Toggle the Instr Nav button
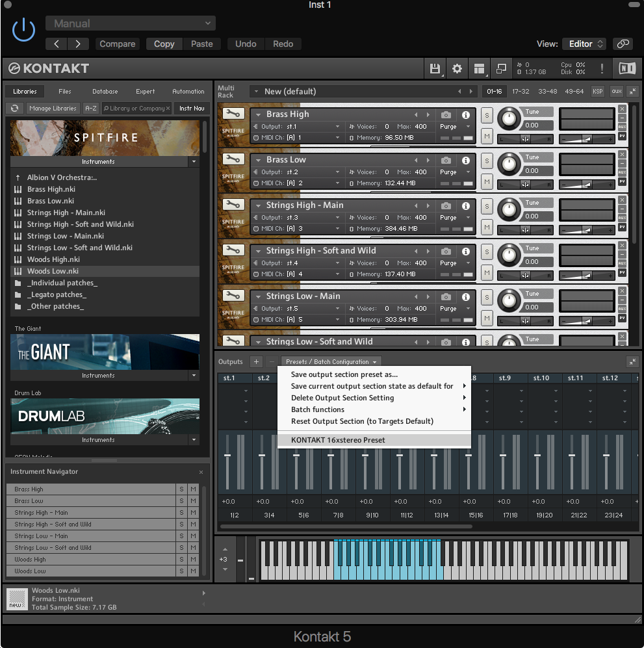The height and width of the screenshot is (648, 644). pos(192,109)
